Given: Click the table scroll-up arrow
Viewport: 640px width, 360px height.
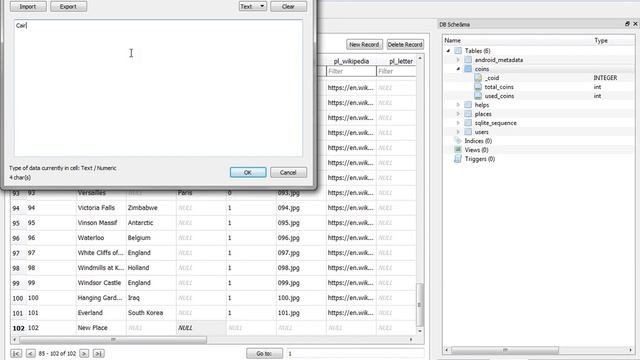Looking at the screenshot, I should pyautogui.click(x=420, y=59).
